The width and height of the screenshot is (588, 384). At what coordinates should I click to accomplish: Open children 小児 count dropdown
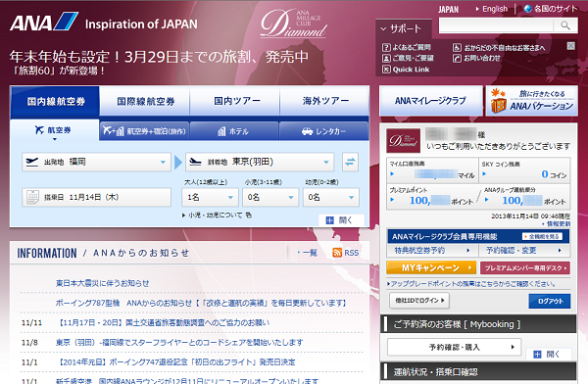click(270, 197)
